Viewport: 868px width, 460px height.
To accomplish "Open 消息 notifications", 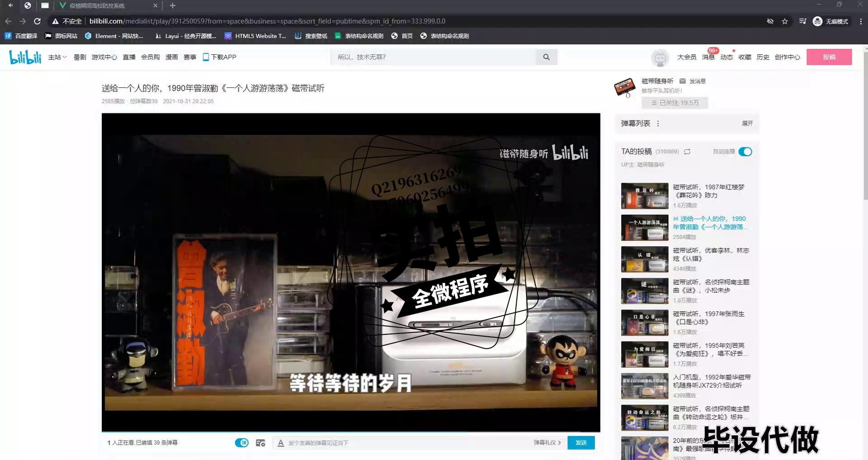I will pyautogui.click(x=708, y=57).
